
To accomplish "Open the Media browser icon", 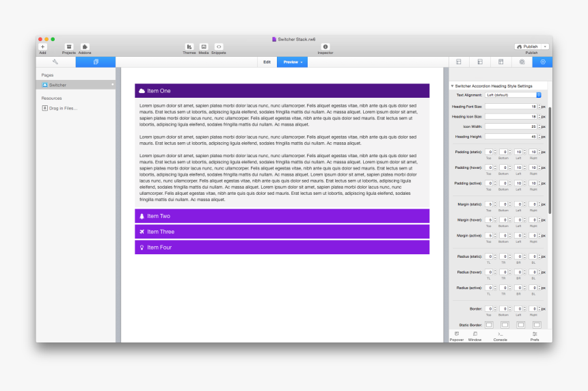I will pyautogui.click(x=204, y=47).
